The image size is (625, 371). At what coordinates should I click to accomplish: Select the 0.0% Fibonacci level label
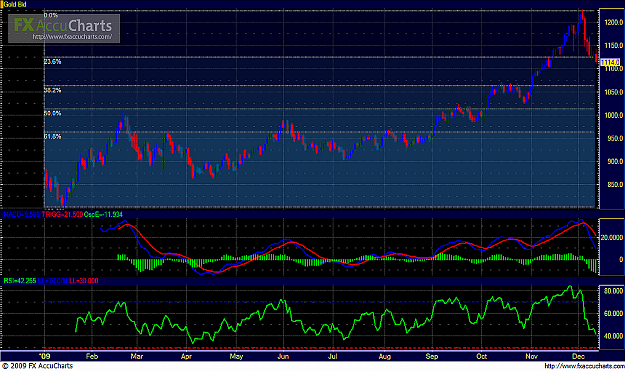(51, 16)
